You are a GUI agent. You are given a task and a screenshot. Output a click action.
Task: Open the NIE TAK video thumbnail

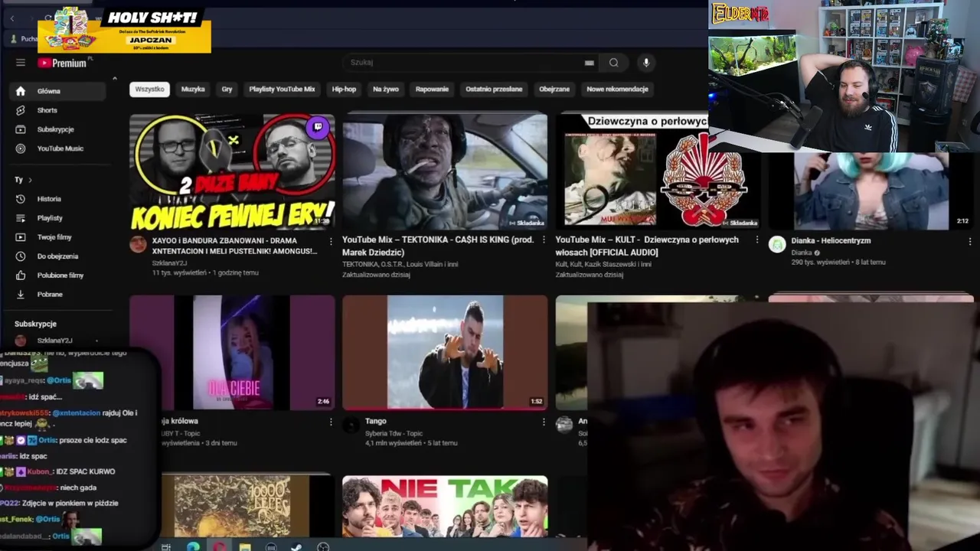(445, 506)
